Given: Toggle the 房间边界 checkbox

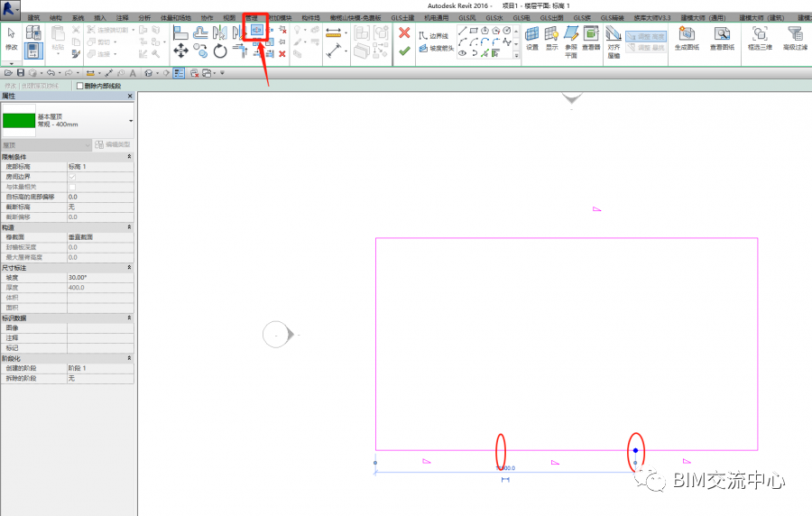Looking at the screenshot, I should point(72,177).
